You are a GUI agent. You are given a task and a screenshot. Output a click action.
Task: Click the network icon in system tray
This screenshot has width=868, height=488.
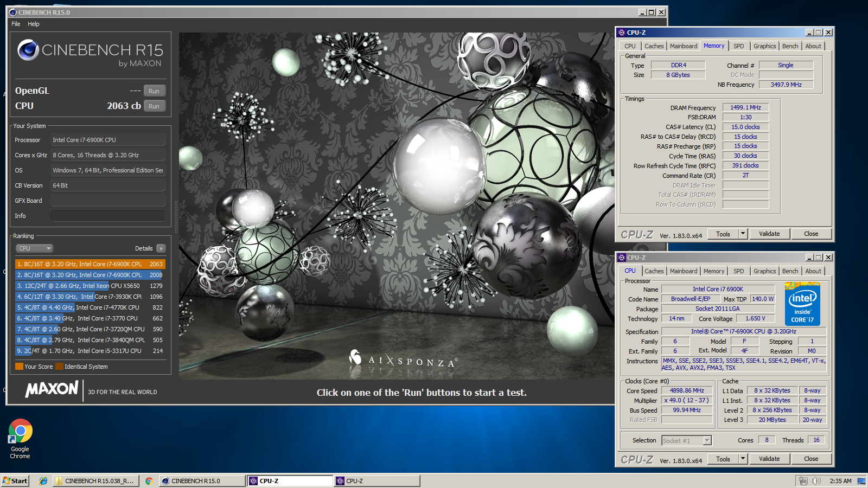pos(803,481)
